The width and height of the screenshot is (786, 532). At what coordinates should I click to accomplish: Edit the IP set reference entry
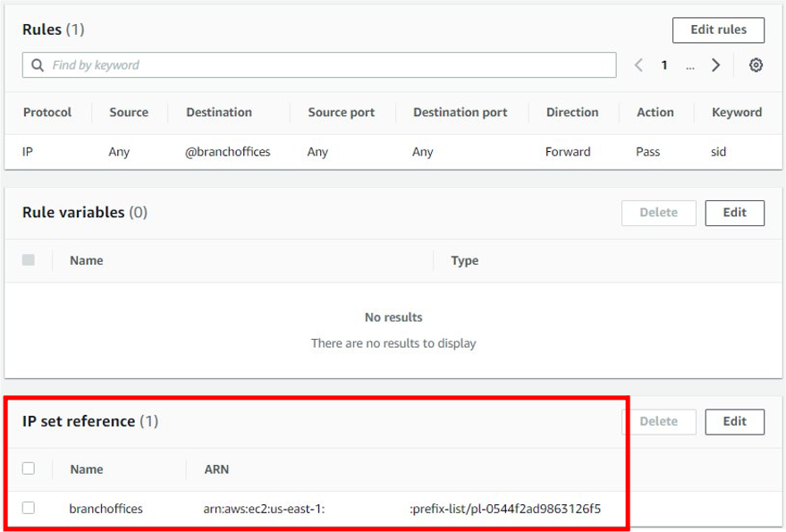point(734,421)
